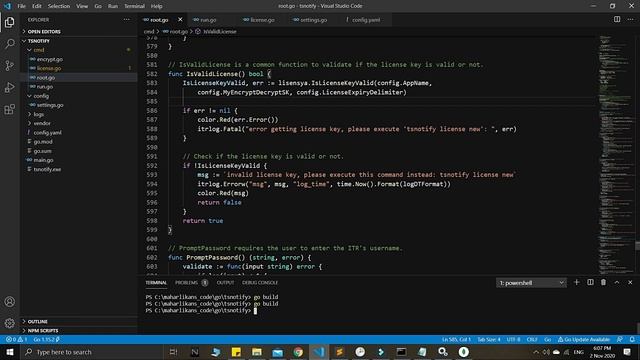The width and height of the screenshot is (640, 360).
Task: Open Chrome from the taskbar
Action: 298,352
